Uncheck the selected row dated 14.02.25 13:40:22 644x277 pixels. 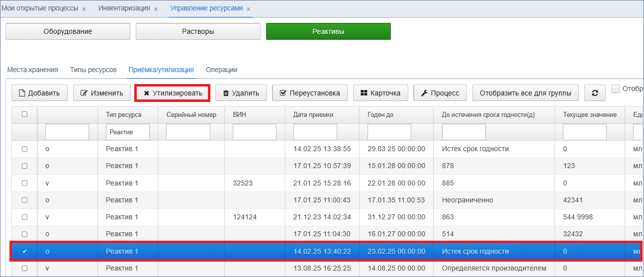[x=24, y=251]
